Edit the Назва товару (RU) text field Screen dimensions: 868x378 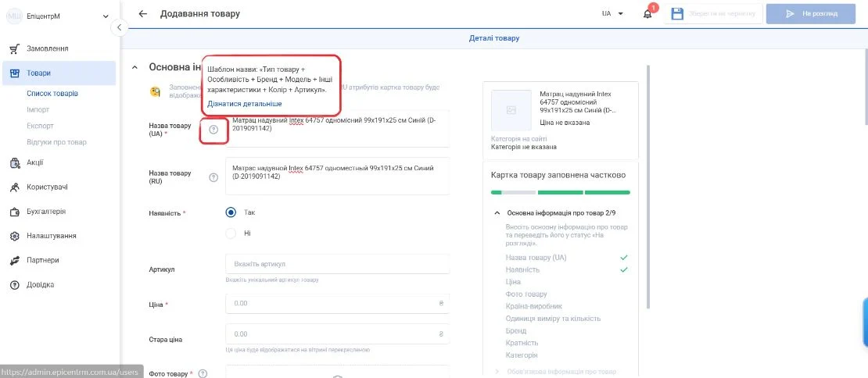coord(338,177)
